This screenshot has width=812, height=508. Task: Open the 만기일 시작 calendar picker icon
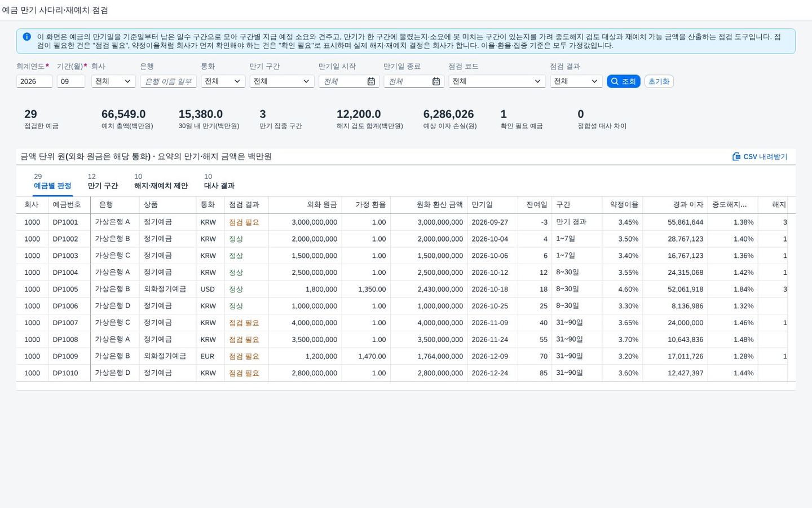tap(371, 81)
